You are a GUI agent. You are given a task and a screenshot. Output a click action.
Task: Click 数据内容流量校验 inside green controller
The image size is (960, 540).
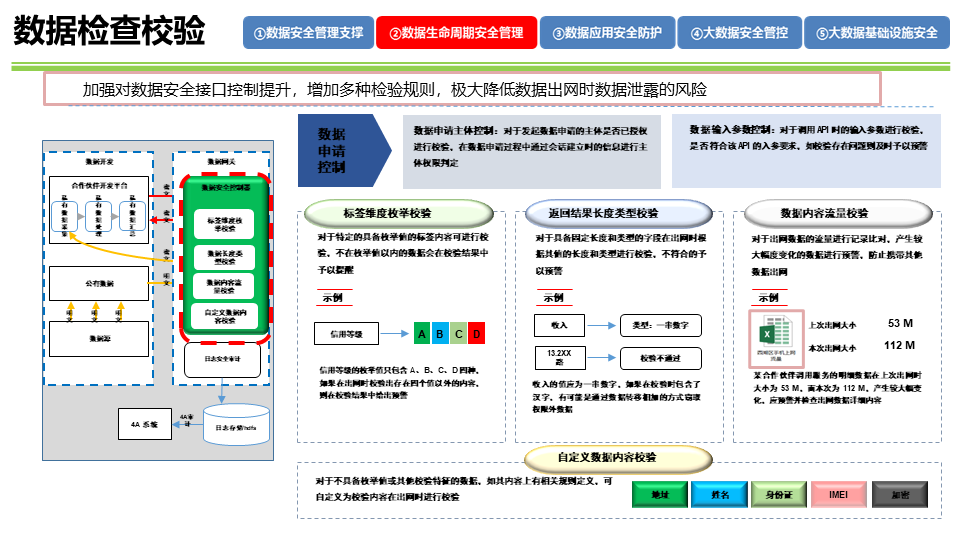point(224,286)
